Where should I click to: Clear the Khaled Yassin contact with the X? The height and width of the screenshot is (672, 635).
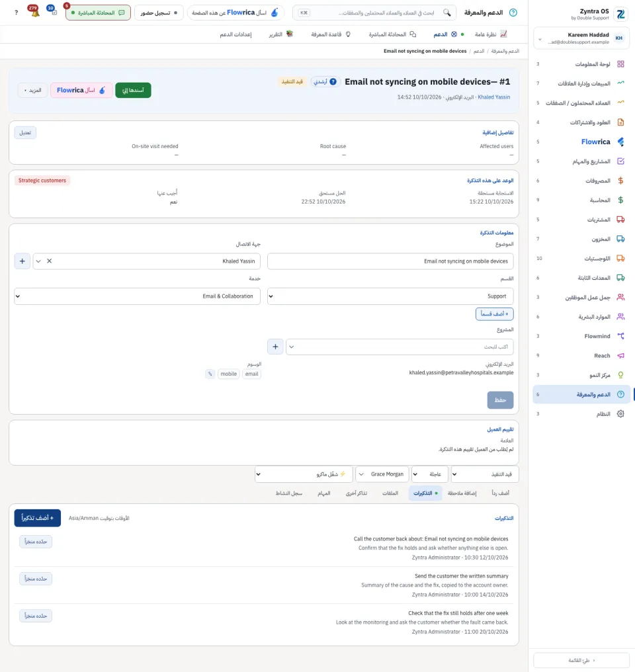pos(49,261)
